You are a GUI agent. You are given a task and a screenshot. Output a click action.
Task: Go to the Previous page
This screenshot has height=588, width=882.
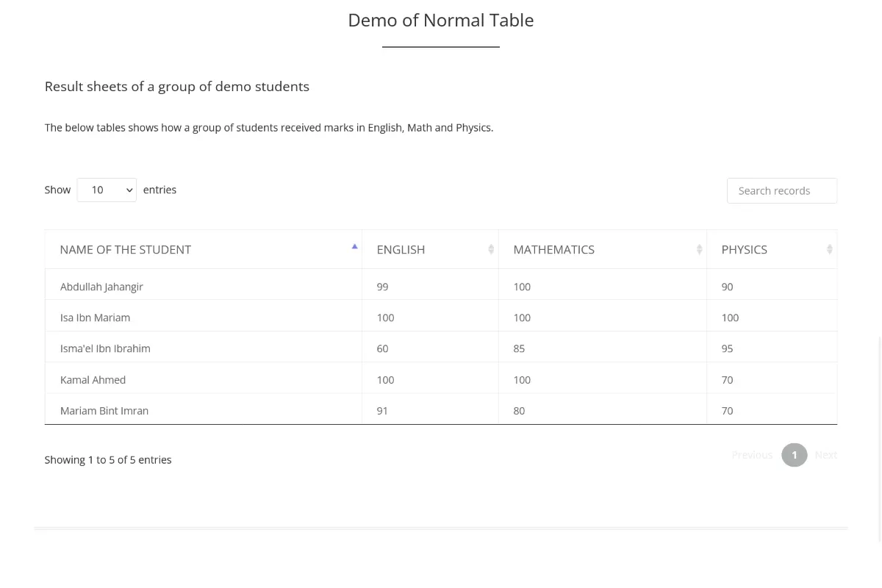click(751, 455)
